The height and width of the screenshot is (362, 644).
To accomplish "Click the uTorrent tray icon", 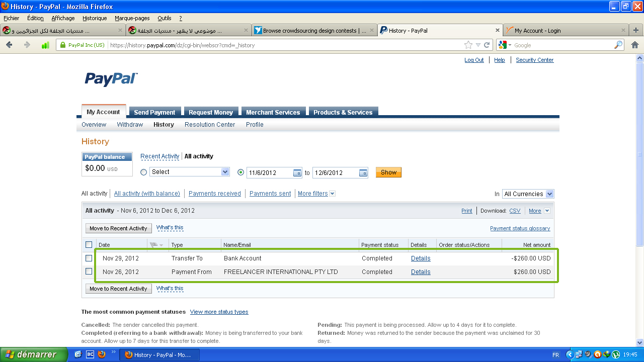I will [x=615, y=354].
